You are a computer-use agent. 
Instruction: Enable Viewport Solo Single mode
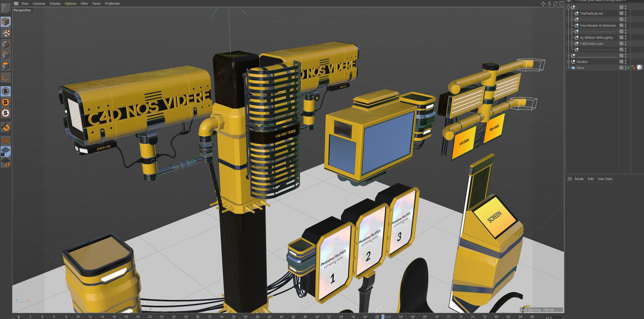pos(6,102)
